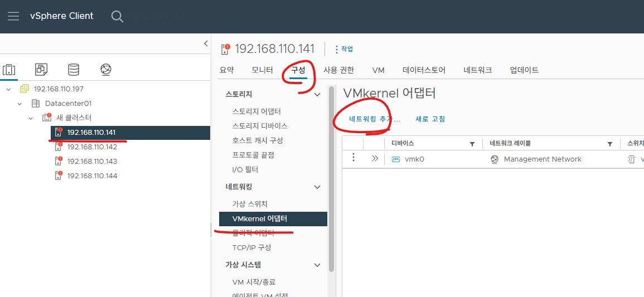Viewport: 644px width, 297px height.
Task: Click host icon for 192.168.110.142
Action: pyautogui.click(x=59, y=147)
